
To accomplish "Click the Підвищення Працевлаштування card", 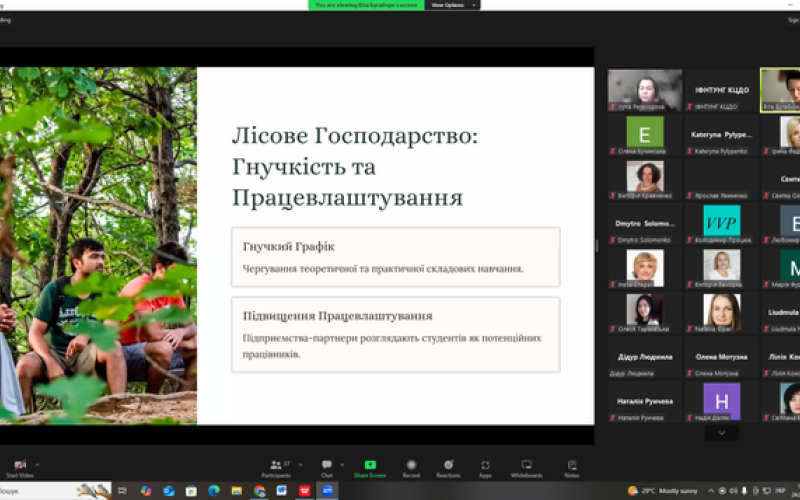I will (395, 334).
